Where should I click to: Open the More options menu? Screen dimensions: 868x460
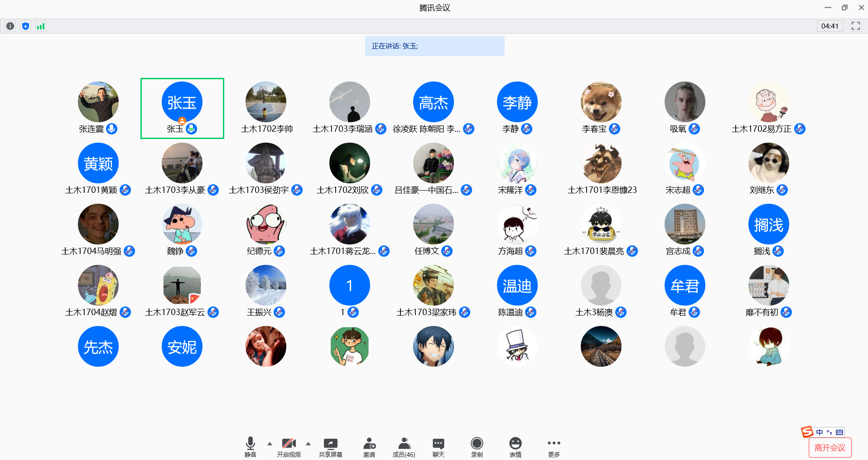[x=554, y=446]
